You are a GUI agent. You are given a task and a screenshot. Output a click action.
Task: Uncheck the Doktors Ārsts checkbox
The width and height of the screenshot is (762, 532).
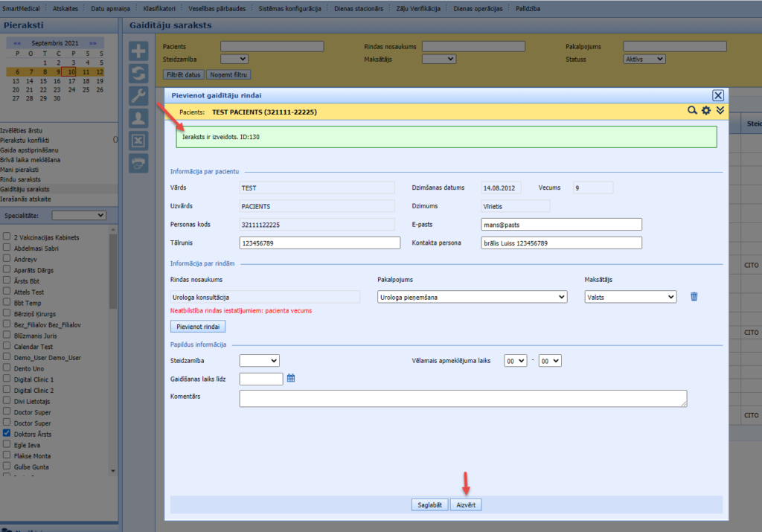[7, 433]
